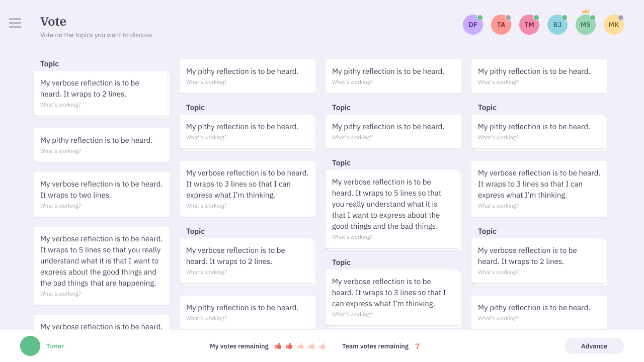Click the BJ participant avatar
The width and height of the screenshot is (644, 362).
coord(557,24)
